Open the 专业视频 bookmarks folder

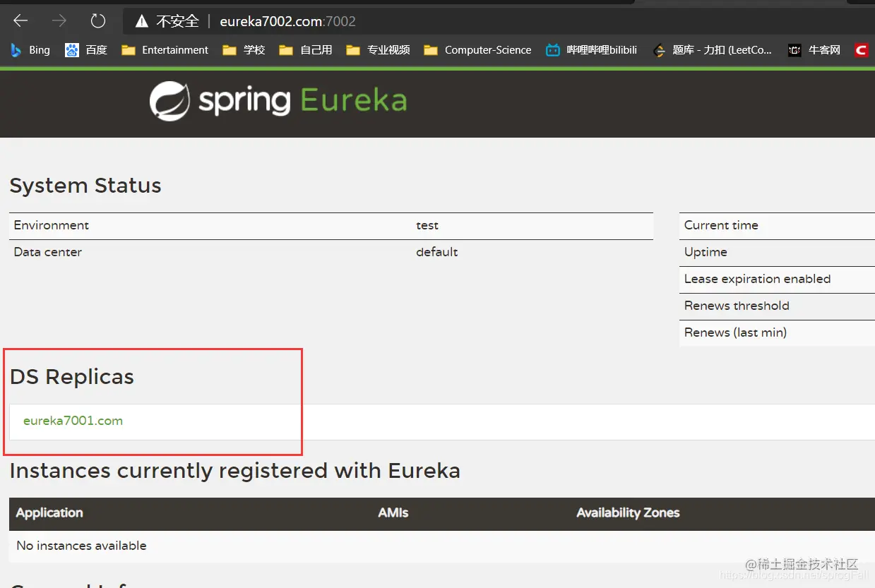click(378, 50)
